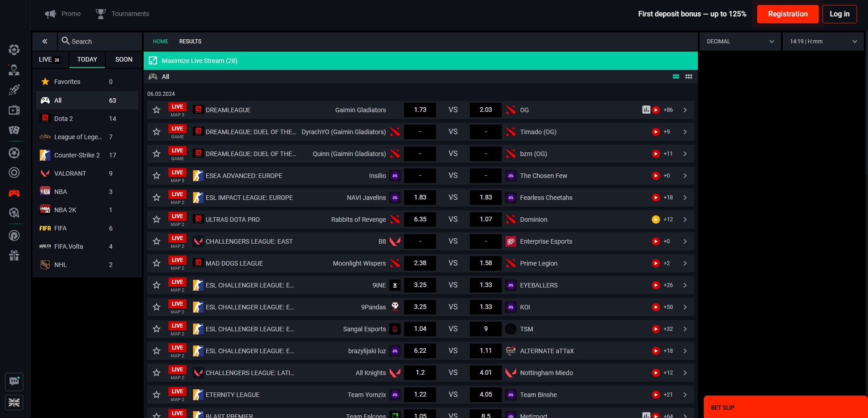This screenshot has height=418, width=868.
Task: Bet on OG at 2.03
Action: (486, 110)
